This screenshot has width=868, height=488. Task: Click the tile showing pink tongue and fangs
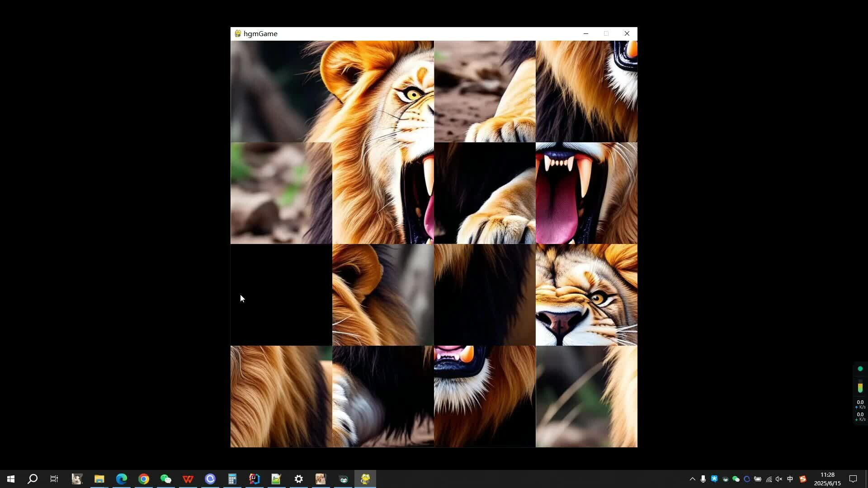[x=586, y=193]
